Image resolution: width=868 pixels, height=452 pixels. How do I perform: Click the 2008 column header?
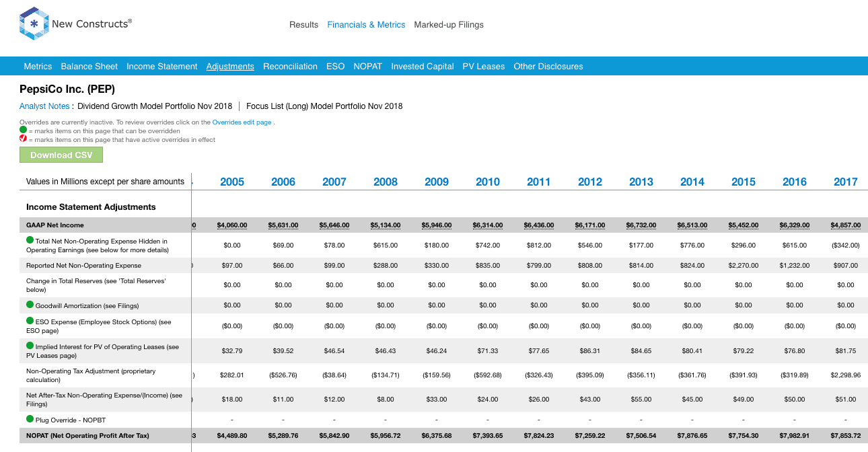click(386, 182)
